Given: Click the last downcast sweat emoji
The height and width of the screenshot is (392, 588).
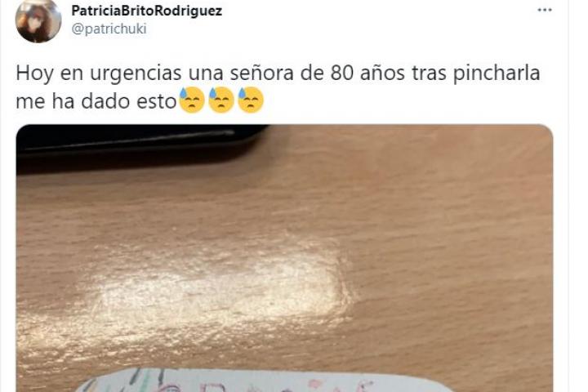Looking at the screenshot, I should coord(251,100).
